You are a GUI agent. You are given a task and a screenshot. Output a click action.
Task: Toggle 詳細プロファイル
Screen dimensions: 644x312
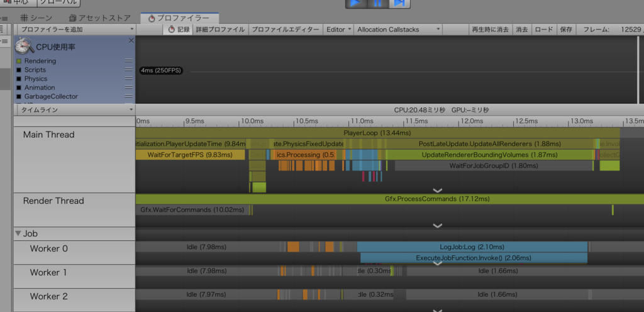pos(220,30)
